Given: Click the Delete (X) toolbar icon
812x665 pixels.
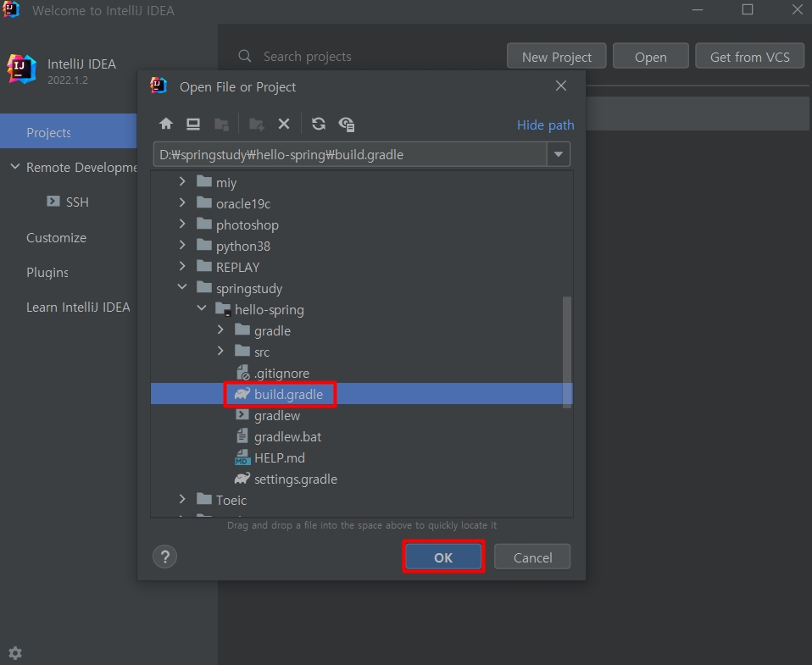Looking at the screenshot, I should (x=284, y=125).
